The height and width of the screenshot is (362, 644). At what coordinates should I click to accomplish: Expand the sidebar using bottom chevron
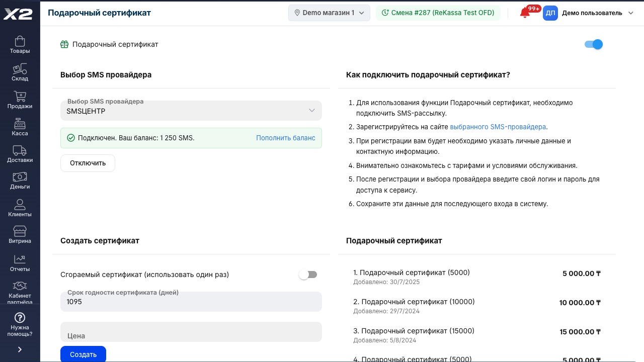tap(20, 349)
